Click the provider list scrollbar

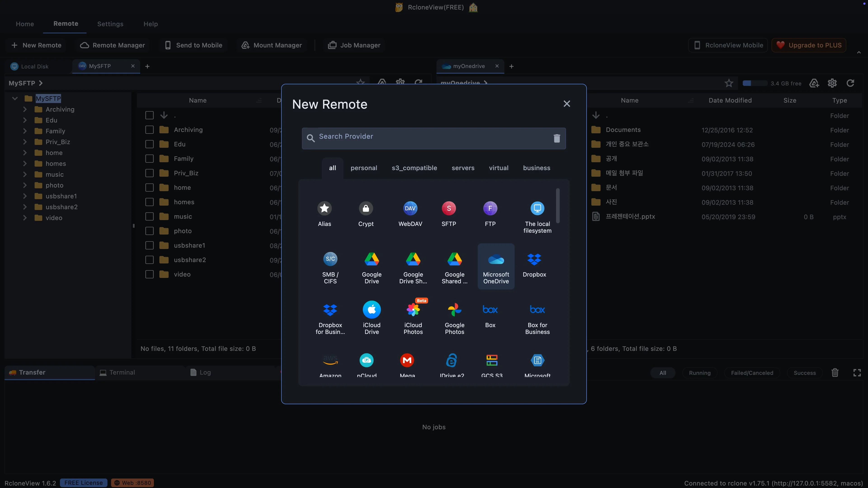click(x=558, y=205)
